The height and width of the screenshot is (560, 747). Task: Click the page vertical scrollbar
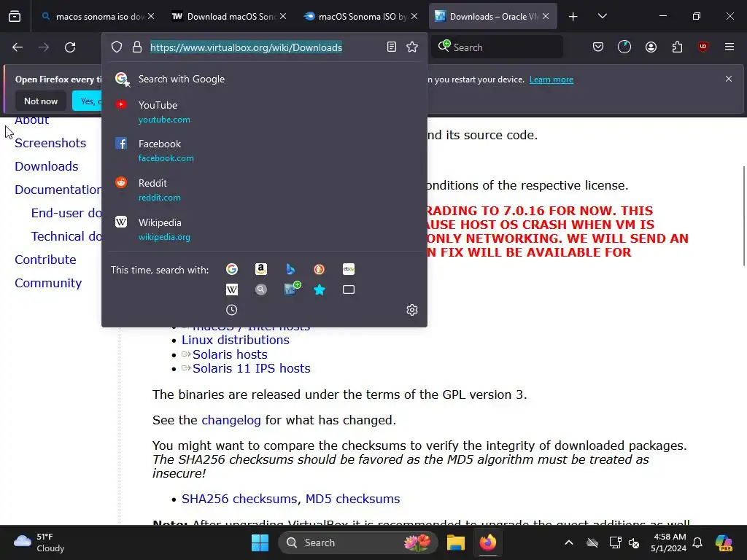click(743, 216)
